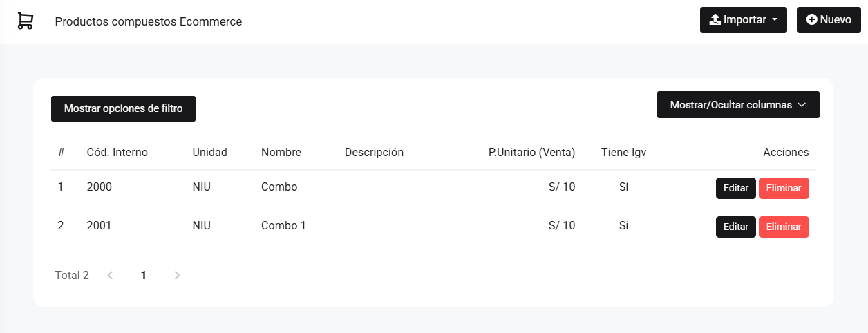Image resolution: width=868 pixels, height=333 pixels.
Task: Click the Nombre column header
Action: click(x=281, y=152)
